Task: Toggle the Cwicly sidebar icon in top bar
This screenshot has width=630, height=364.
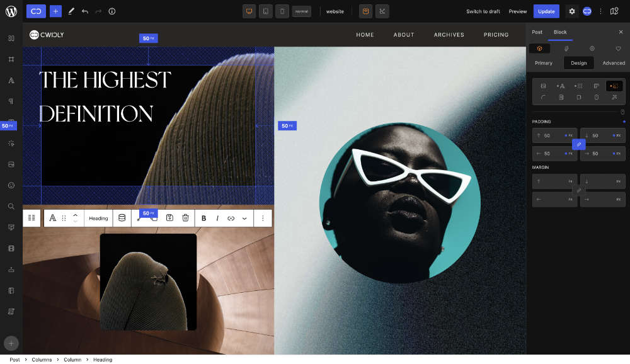Action: 587,11
